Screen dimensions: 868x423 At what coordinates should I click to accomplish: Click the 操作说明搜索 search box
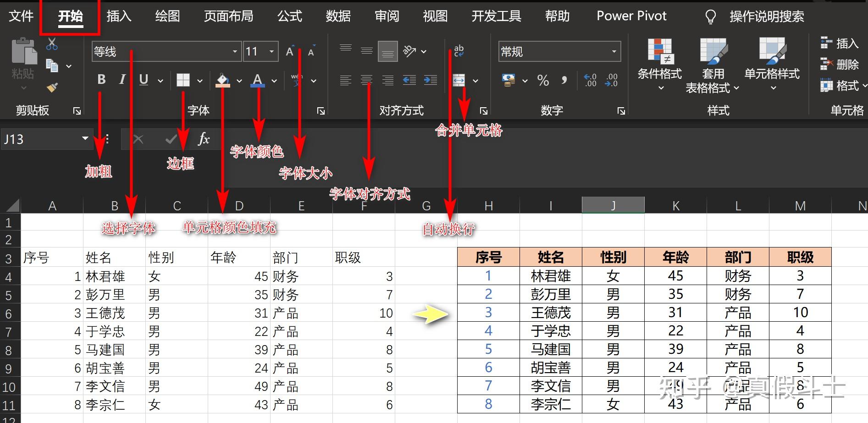767,16
